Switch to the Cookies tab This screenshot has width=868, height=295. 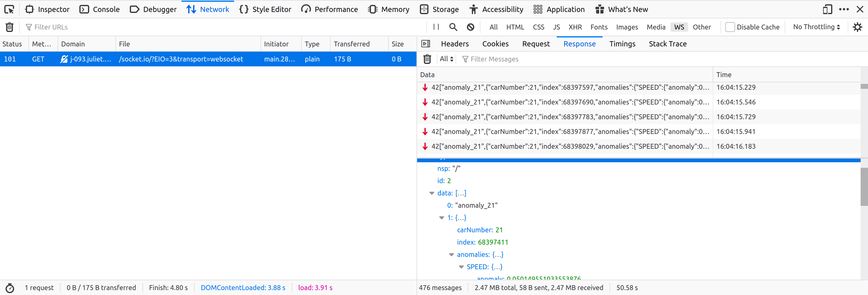click(495, 44)
